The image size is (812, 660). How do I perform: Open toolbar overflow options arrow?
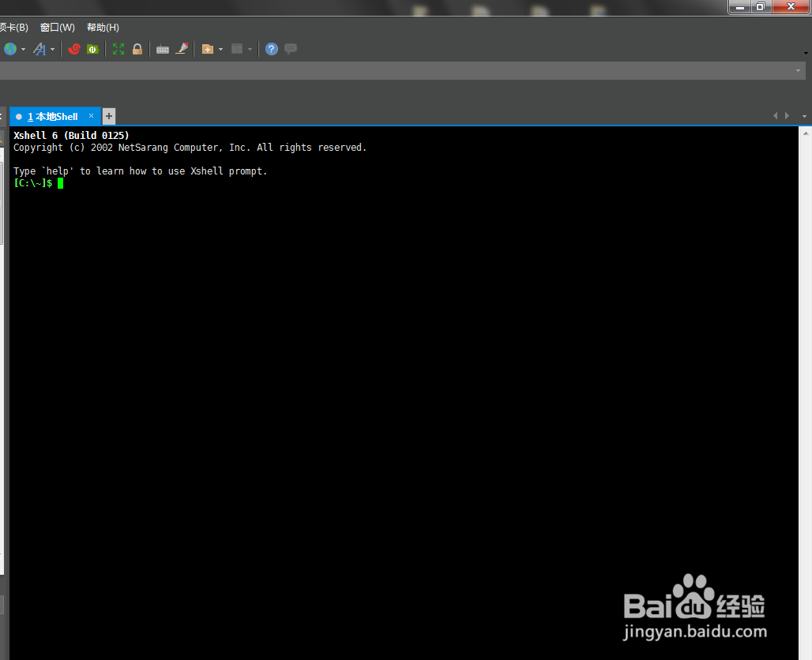click(x=806, y=53)
